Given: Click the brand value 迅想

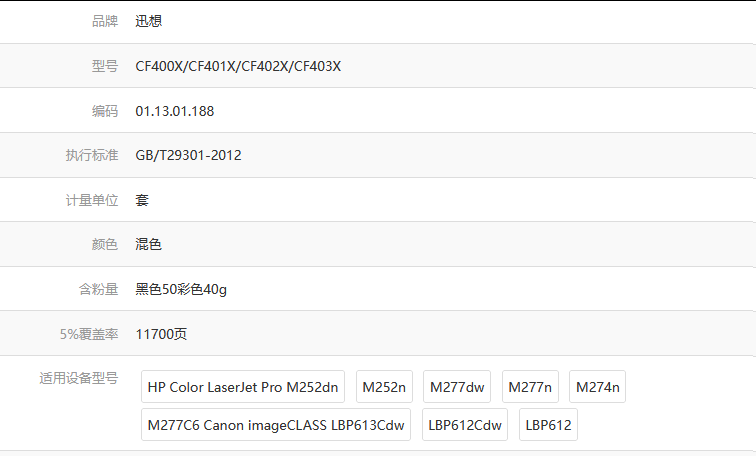Looking at the screenshot, I should (x=148, y=22).
